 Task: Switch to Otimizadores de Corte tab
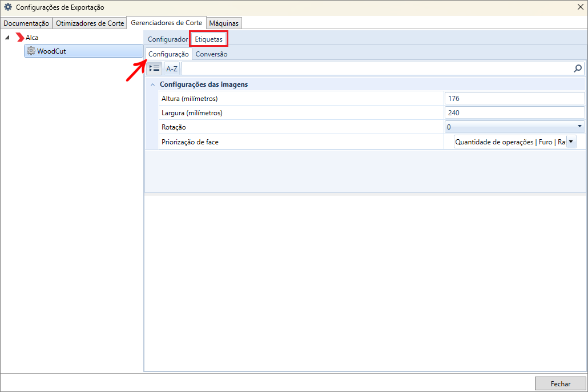click(x=90, y=23)
